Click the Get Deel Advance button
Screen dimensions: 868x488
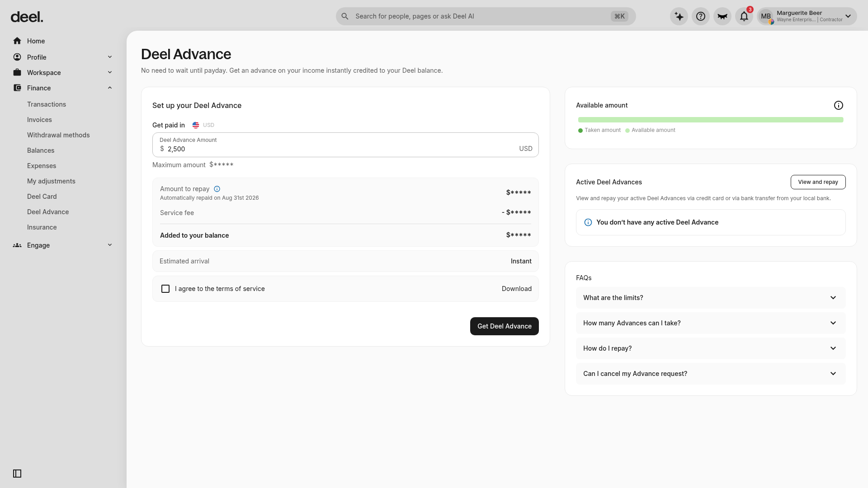pyautogui.click(x=505, y=326)
